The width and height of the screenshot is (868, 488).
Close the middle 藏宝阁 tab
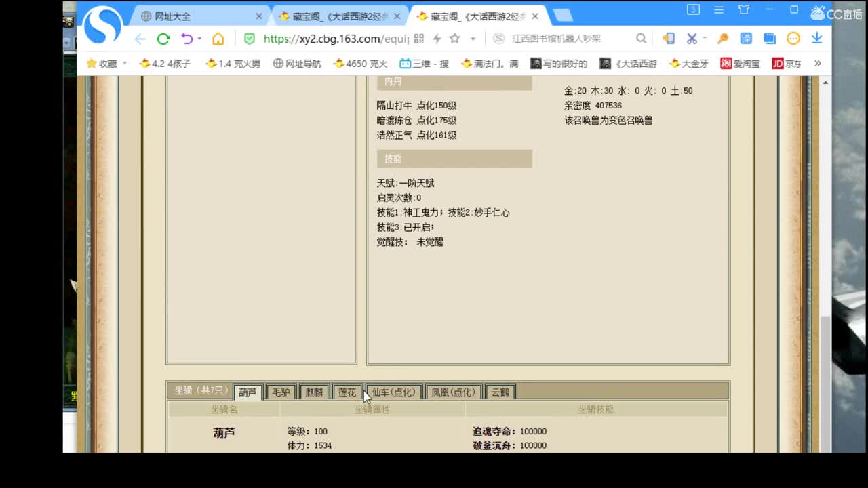click(x=397, y=16)
